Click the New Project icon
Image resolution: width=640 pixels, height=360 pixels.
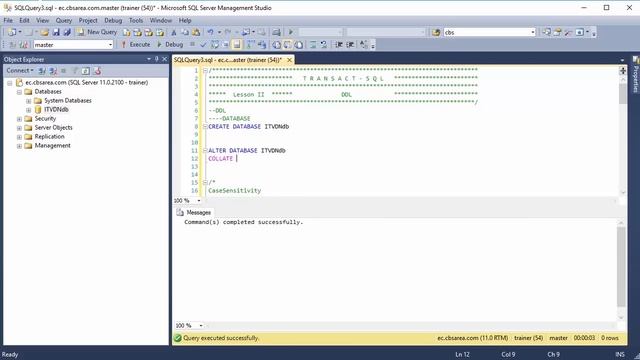coord(12,32)
